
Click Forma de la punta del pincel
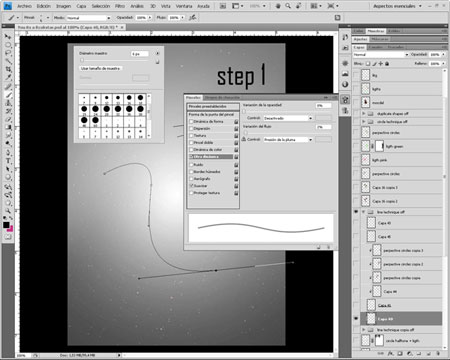coord(211,114)
